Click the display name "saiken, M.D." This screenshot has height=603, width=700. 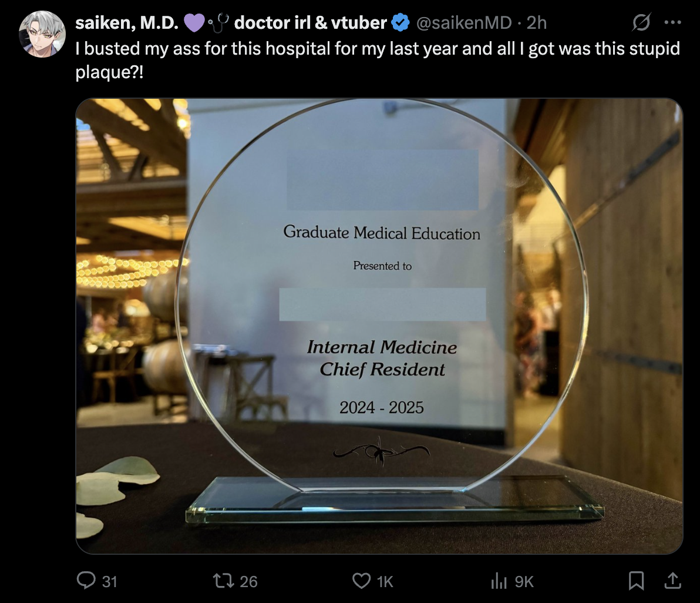(x=127, y=23)
